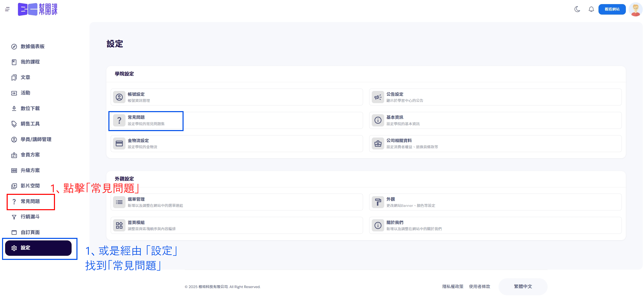Click the user avatar picture
The height and width of the screenshot is (297, 644).
point(635,9)
